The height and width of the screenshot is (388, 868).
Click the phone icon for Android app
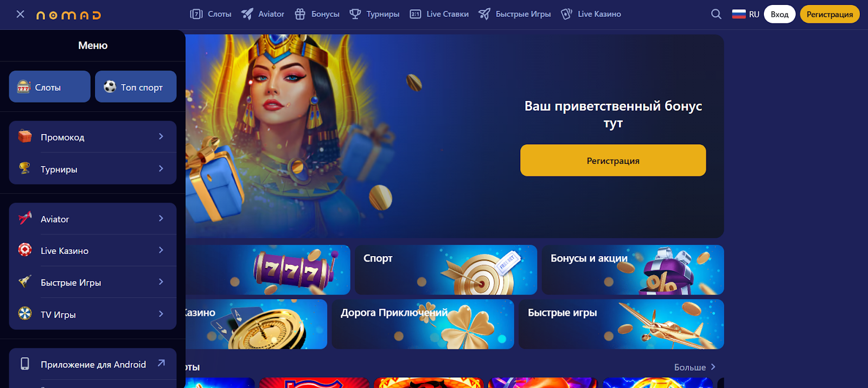tap(25, 364)
